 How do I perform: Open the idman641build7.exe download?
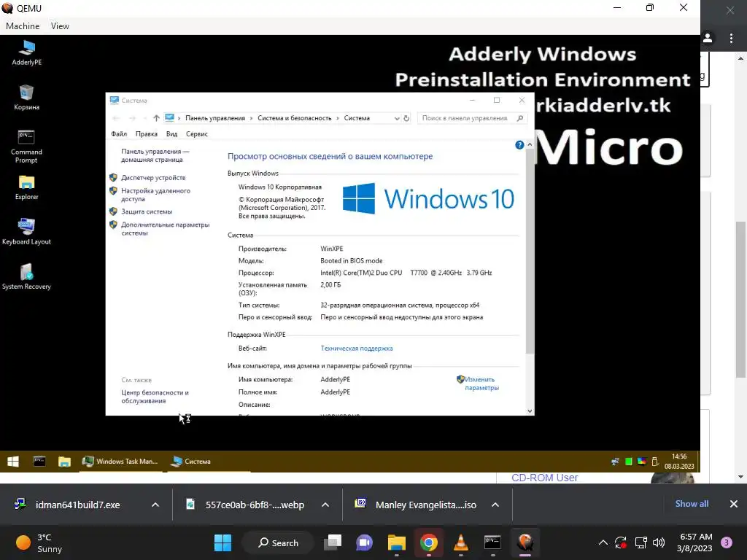[x=77, y=505]
